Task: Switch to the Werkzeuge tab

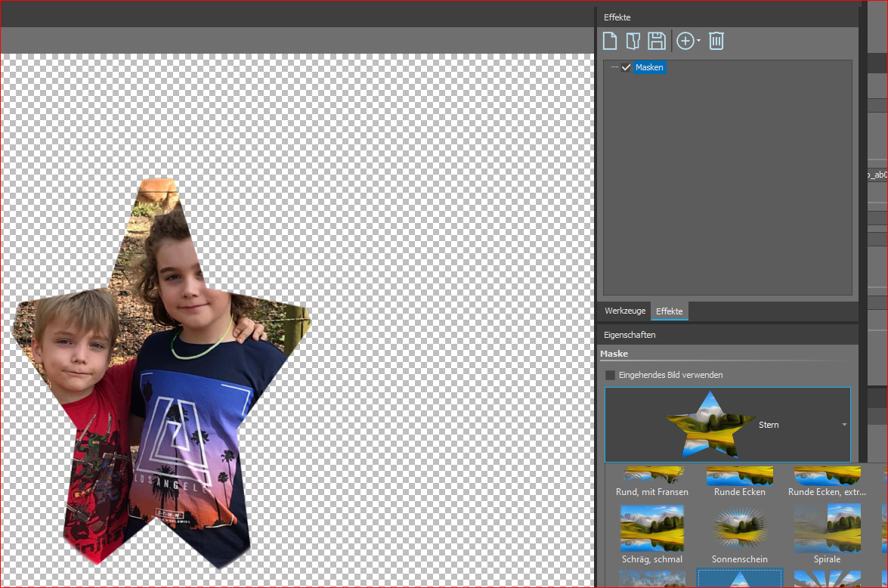Action: [x=625, y=311]
